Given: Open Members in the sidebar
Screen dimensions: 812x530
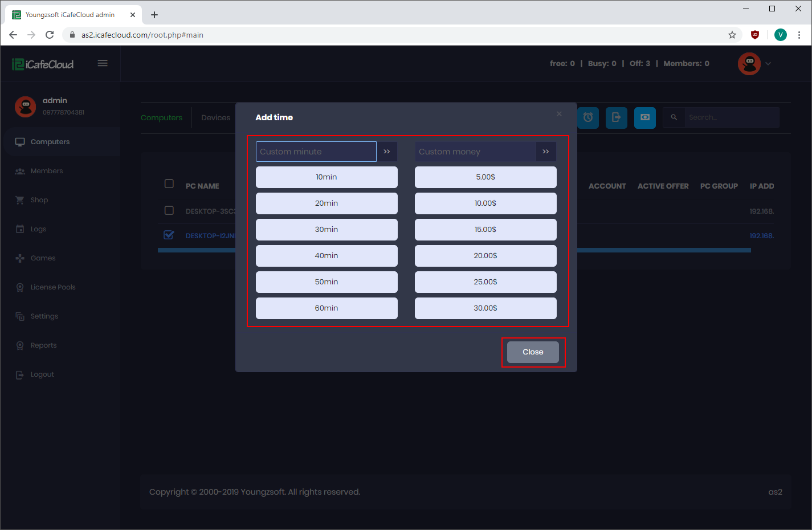Looking at the screenshot, I should tap(47, 171).
